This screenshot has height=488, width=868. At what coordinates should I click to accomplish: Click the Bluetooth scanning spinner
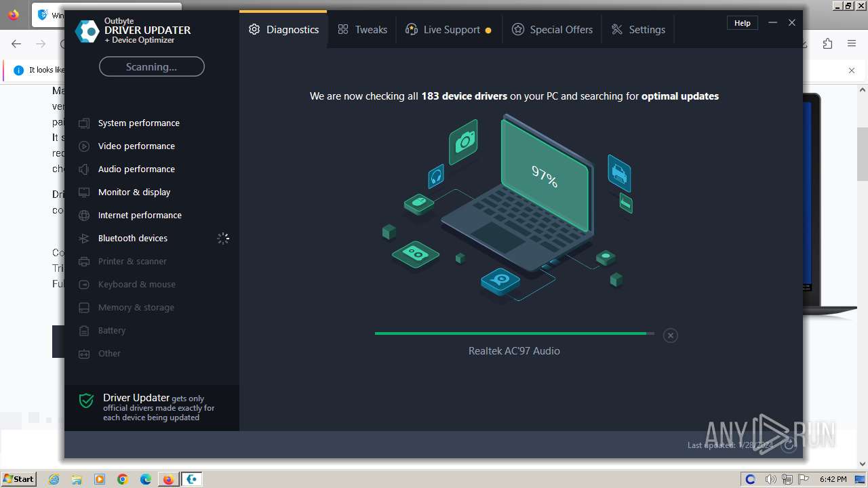click(x=223, y=239)
